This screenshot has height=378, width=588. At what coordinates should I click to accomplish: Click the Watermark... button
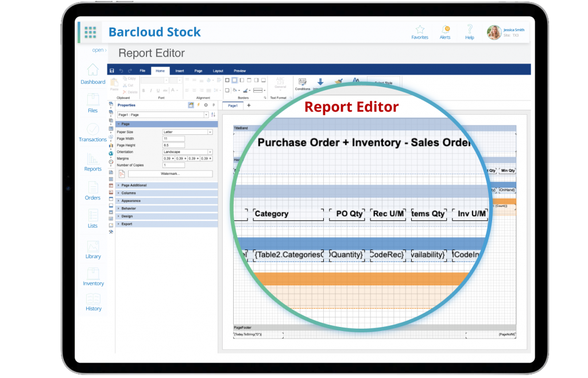(x=170, y=174)
